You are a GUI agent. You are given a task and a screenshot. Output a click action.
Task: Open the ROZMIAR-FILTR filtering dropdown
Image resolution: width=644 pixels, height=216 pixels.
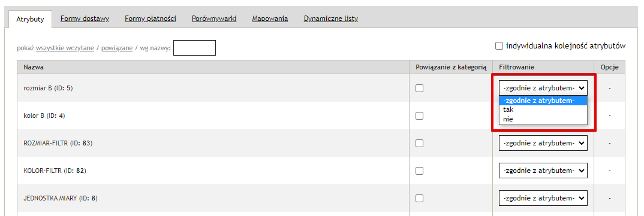coord(543,143)
